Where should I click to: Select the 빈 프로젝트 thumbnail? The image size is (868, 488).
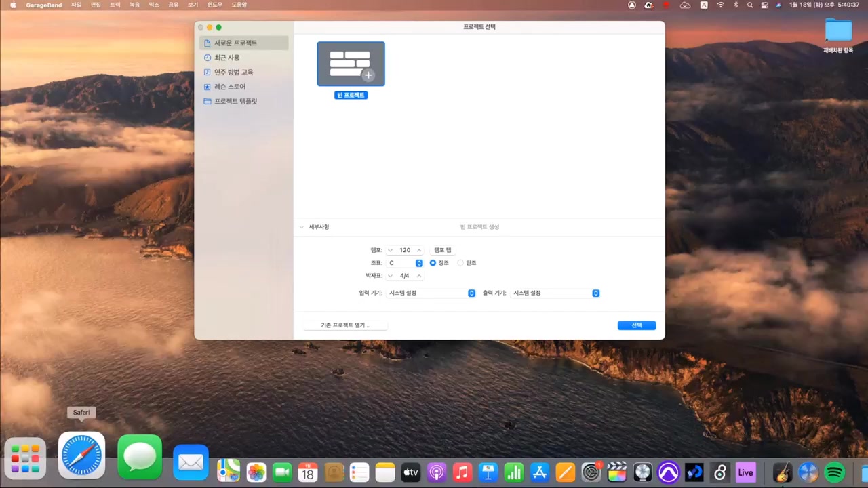pos(351,63)
